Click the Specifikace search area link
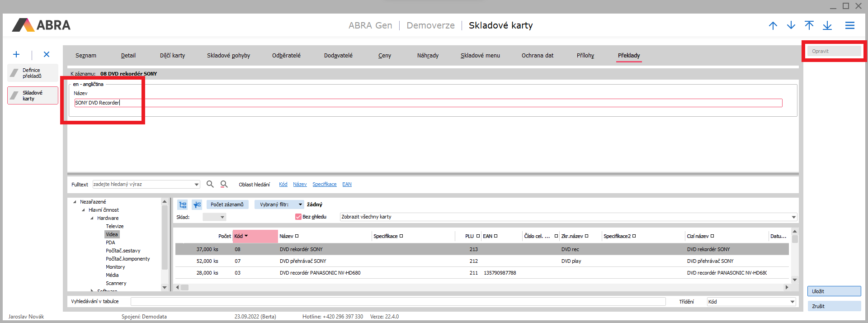Screen dimensions: 868x323 click(x=324, y=184)
